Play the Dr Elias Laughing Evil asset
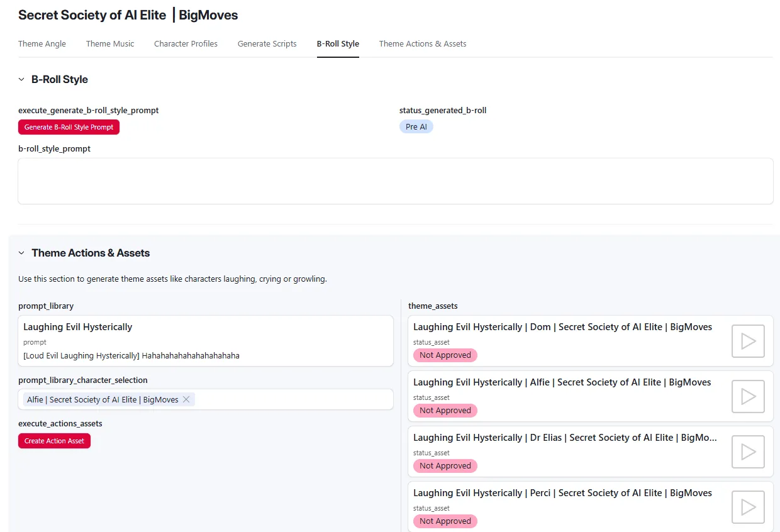 click(x=748, y=452)
